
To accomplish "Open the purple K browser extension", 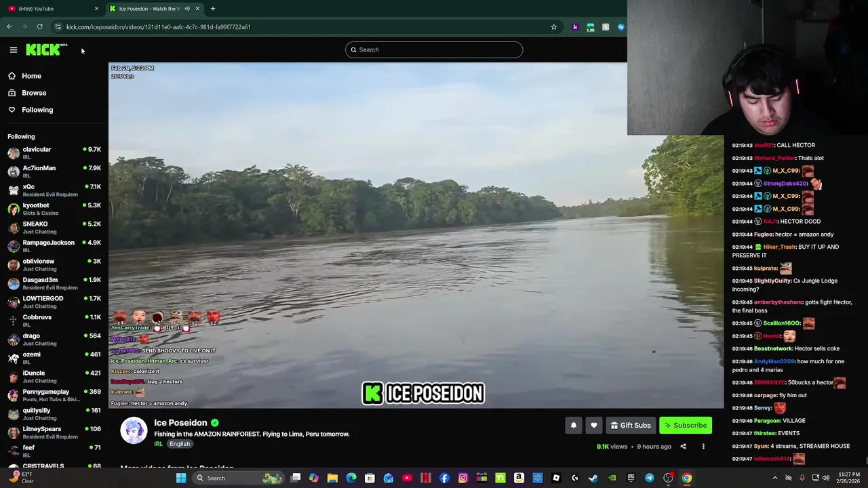I will [x=575, y=26].
